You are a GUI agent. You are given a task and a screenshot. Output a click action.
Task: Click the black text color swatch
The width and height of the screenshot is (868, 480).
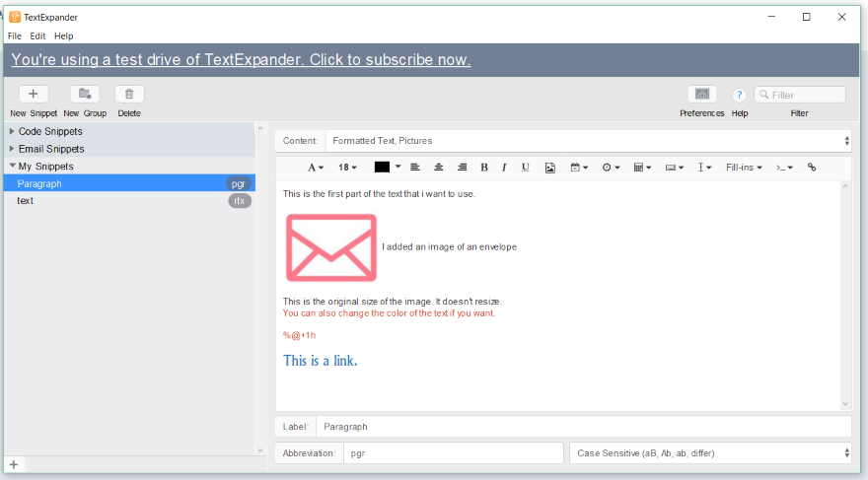382,167
